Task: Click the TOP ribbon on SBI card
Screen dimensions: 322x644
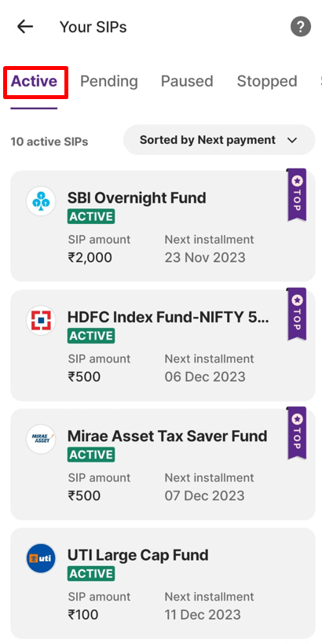Action: (x=297, y=195)
